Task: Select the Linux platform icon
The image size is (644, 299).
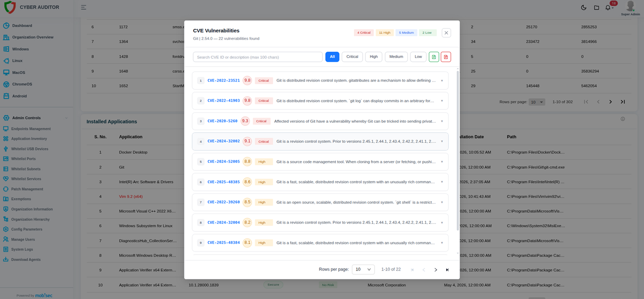Action: click(x=6, y=61)
